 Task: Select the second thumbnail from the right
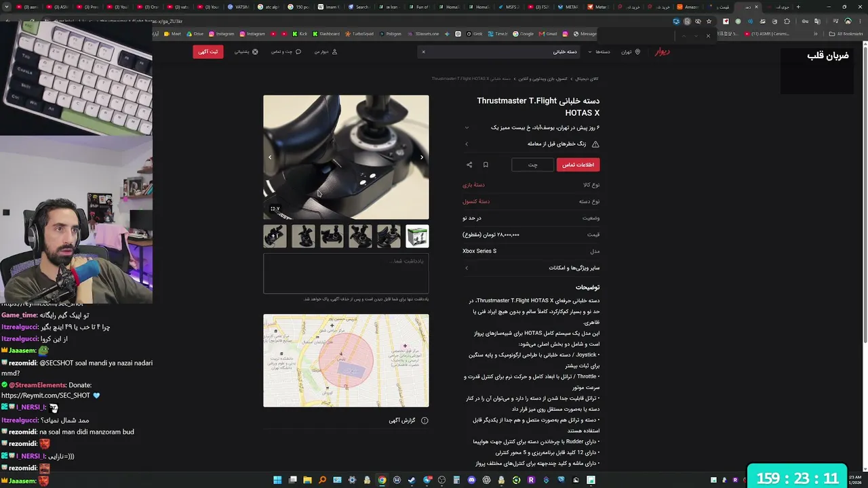(389, 237)
